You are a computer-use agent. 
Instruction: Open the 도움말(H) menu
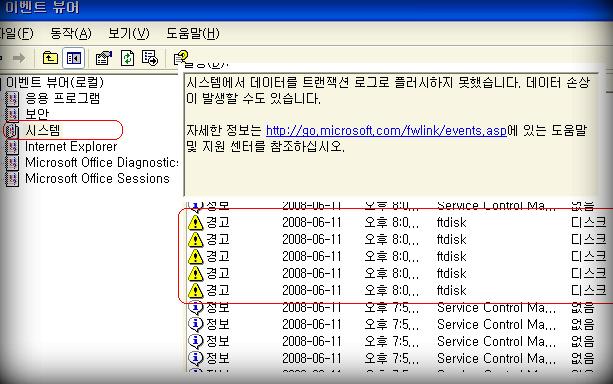(192, 34)
